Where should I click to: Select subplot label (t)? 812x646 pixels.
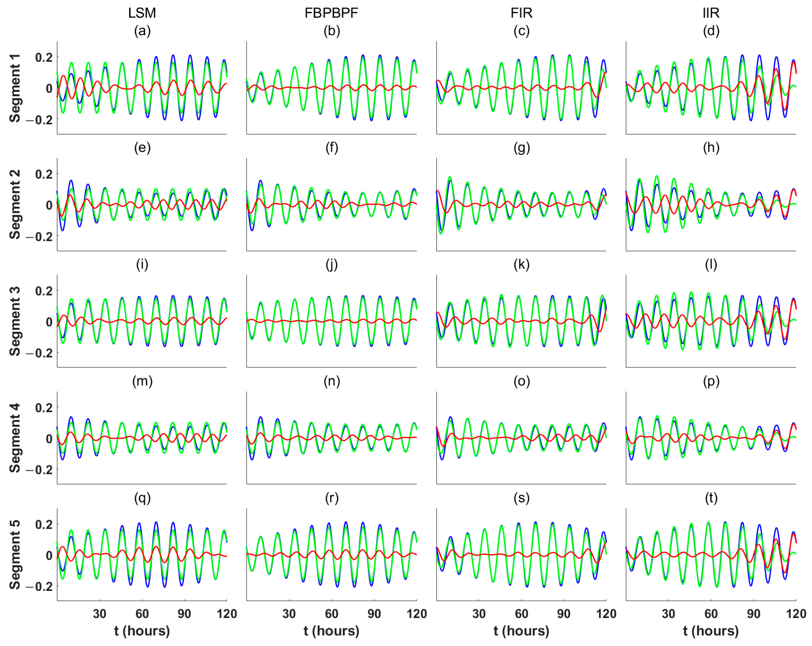tap(711, 498)
